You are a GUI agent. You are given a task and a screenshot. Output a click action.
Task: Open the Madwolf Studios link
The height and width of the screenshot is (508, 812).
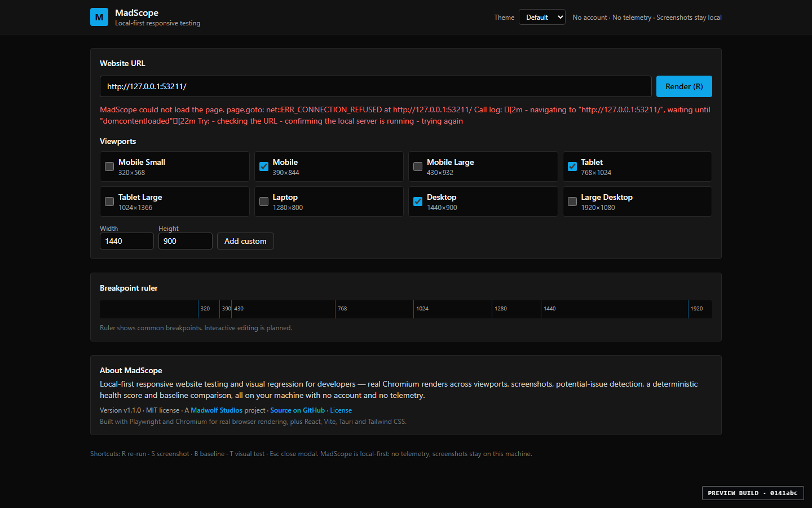click(x=217, y=410)
